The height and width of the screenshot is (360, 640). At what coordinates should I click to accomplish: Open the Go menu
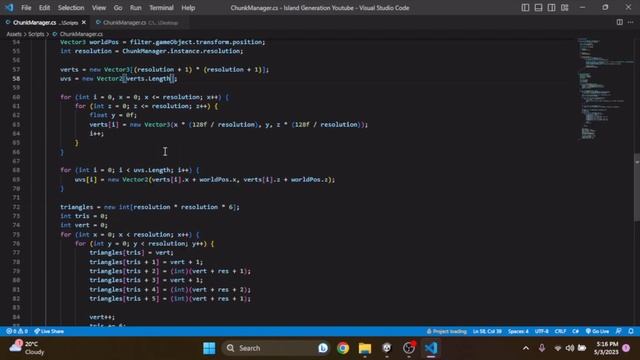(x=118, y=8)
